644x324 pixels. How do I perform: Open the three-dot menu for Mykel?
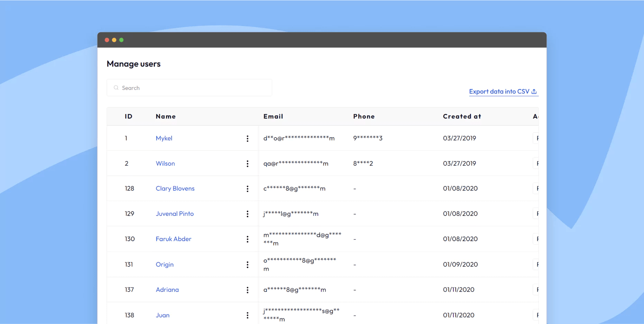[247, 139]
